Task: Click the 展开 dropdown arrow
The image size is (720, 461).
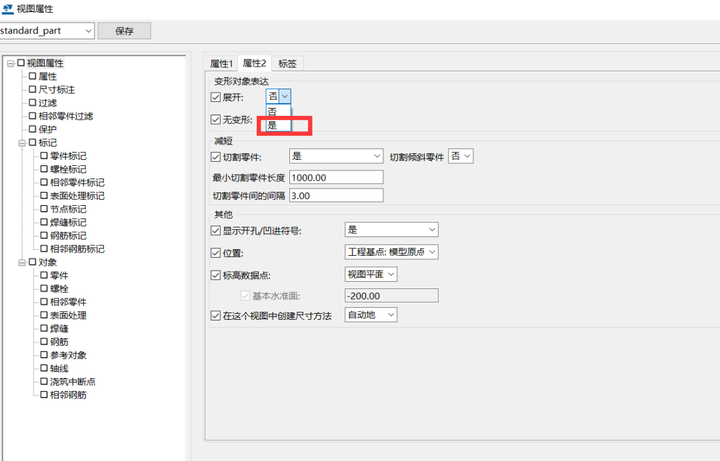Action: (x=285, y=96)
